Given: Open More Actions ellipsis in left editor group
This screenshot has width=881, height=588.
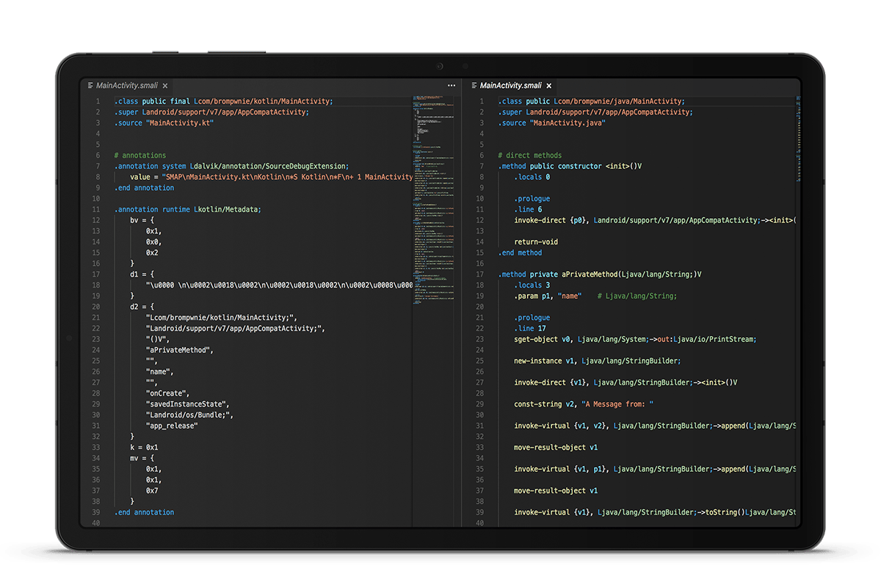Looking at the screenshot, I should coord(452,86).
